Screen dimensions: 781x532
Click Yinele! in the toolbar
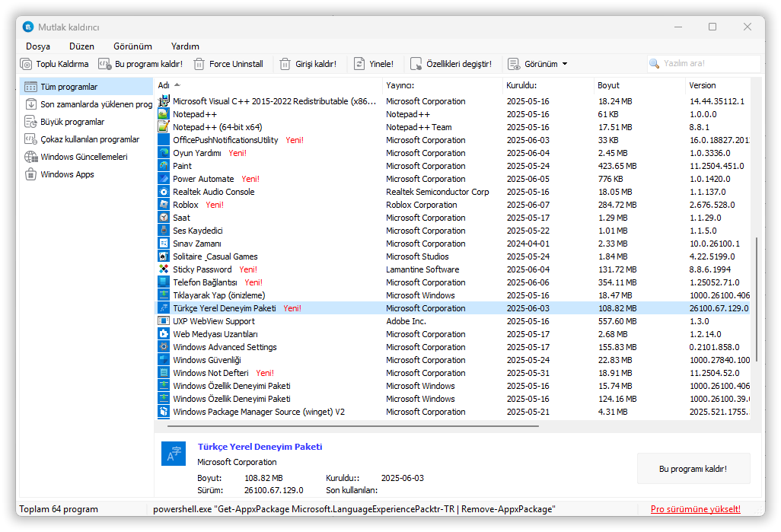coord(374,64)
